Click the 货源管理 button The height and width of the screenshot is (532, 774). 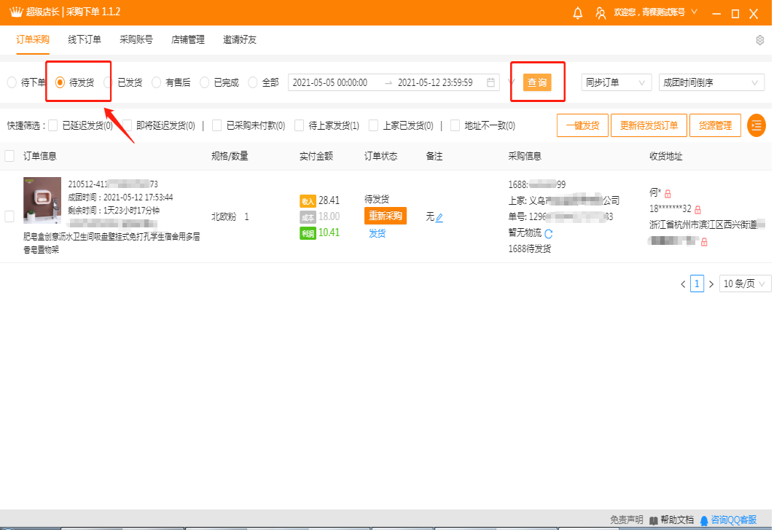point(715,125)
